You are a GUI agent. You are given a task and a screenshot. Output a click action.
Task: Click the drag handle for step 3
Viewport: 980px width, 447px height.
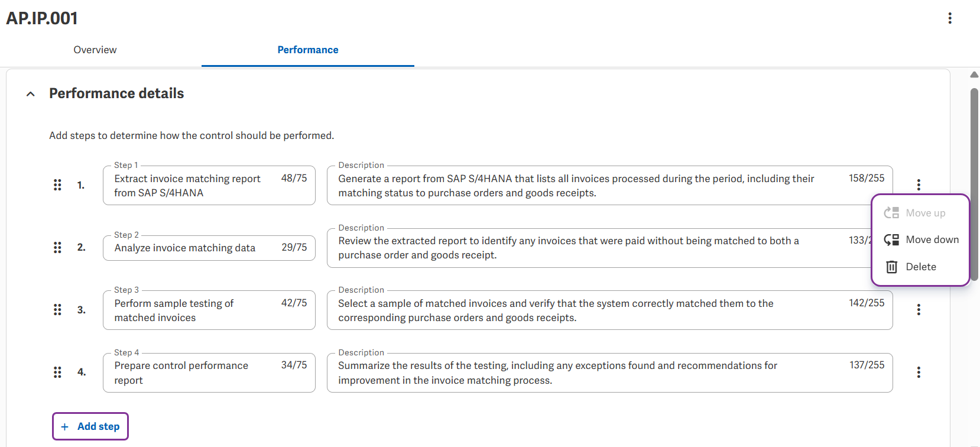click(x=57, y=310)
